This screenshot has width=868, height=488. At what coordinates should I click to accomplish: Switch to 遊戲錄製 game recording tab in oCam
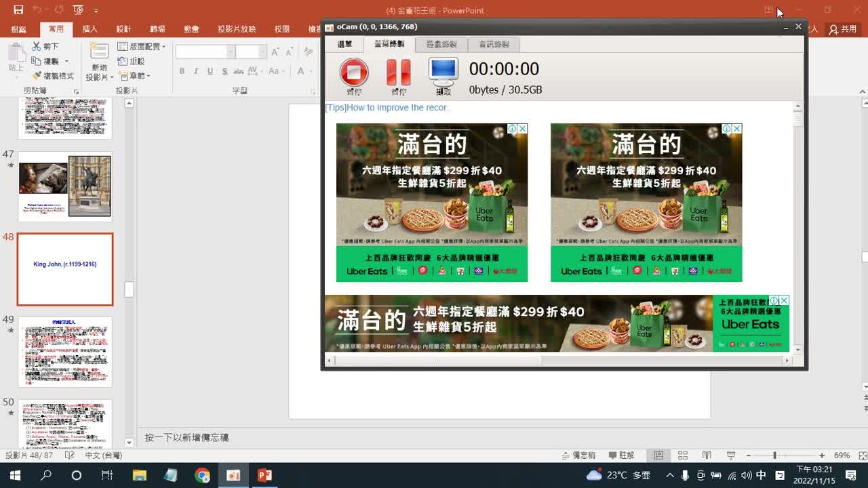[441, 45]
